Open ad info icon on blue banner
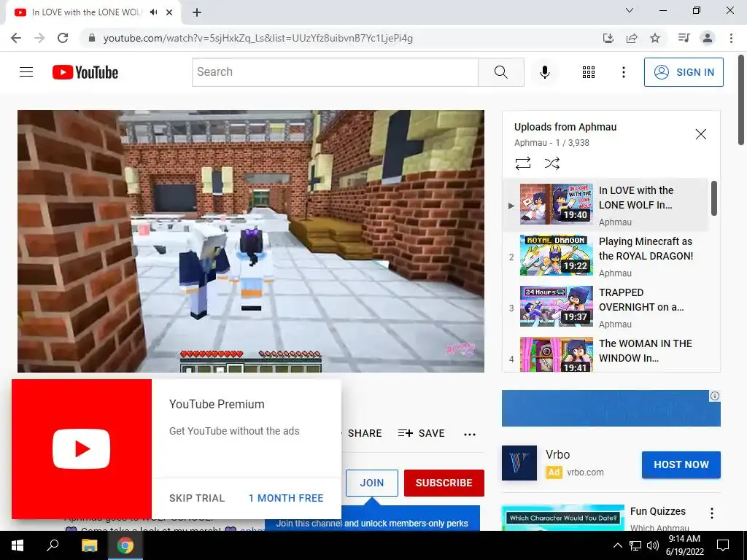Viewport: 747px width, 560px height. pos(715,396)
